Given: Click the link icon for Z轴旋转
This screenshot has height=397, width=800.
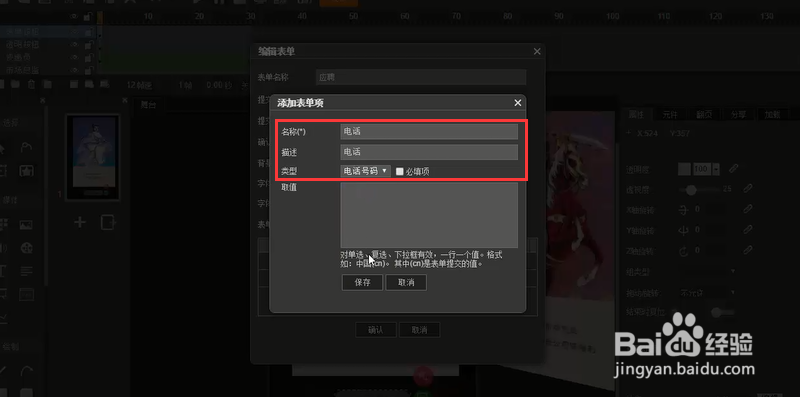Looking at the screenshot, I should point(748,250).
